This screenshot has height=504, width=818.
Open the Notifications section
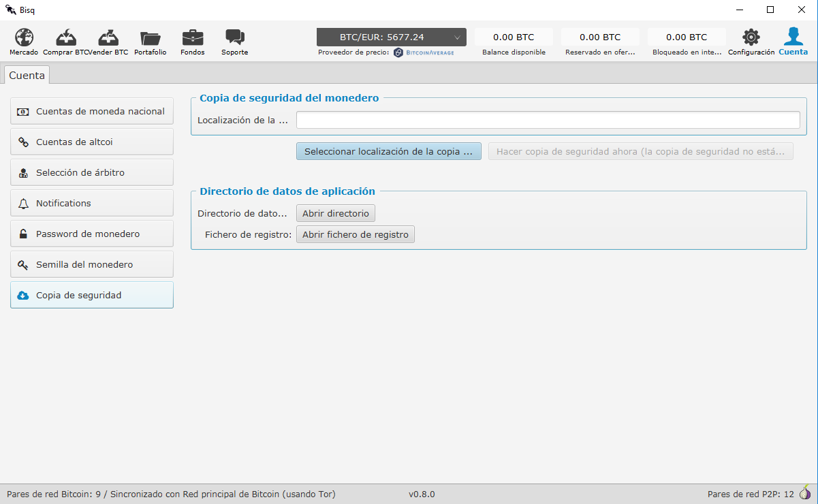click(92, 203)
